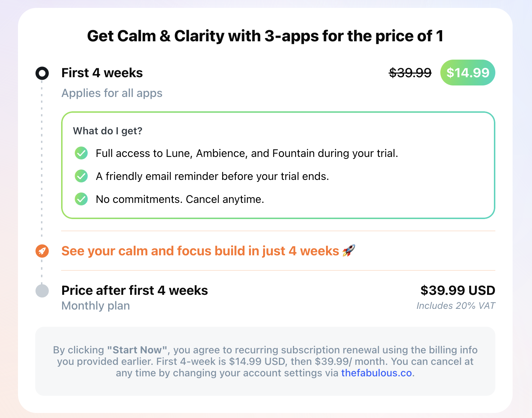
Task: Click the First 4 weeks heading
Action: pos(102,73)
